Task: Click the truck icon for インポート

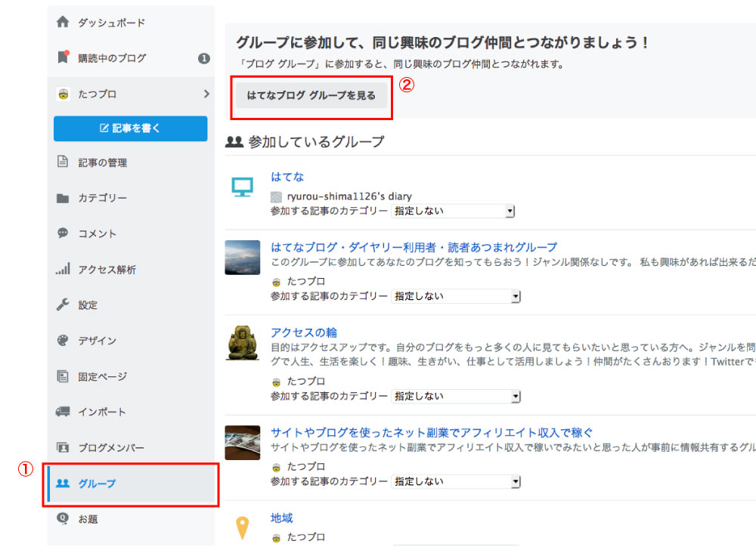Action: (63, 411)
